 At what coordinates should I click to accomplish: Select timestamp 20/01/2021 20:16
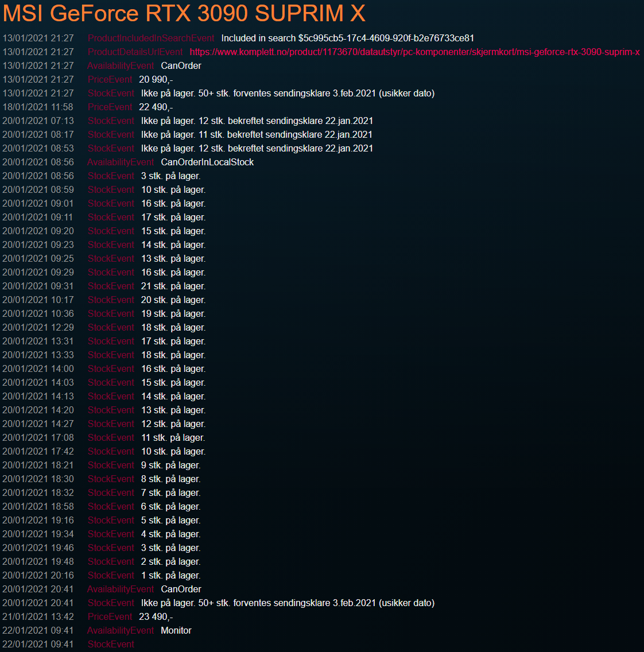pyautogui.click(x=38, y=576)
